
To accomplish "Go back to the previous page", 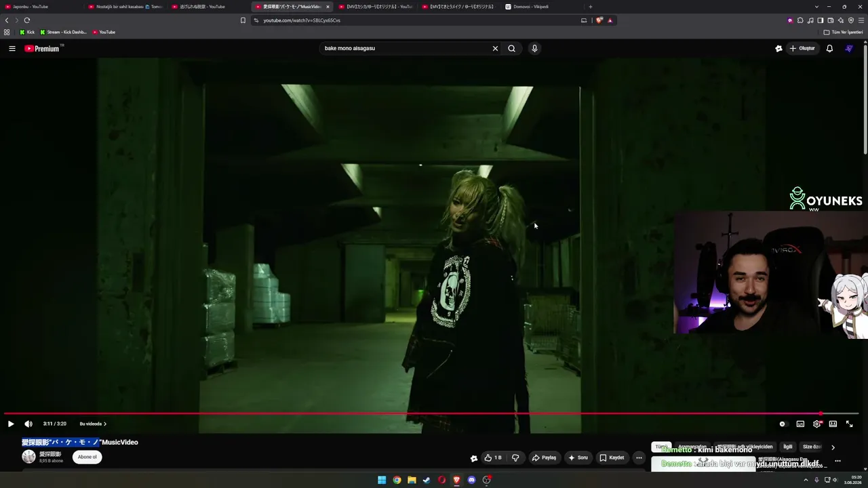I will coord(7,20).
